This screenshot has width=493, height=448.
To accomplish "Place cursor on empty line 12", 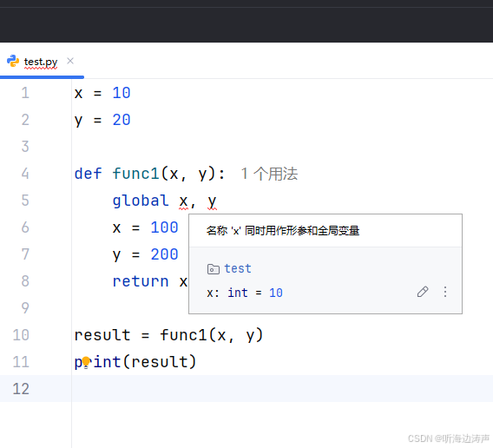I will [282, 389].
